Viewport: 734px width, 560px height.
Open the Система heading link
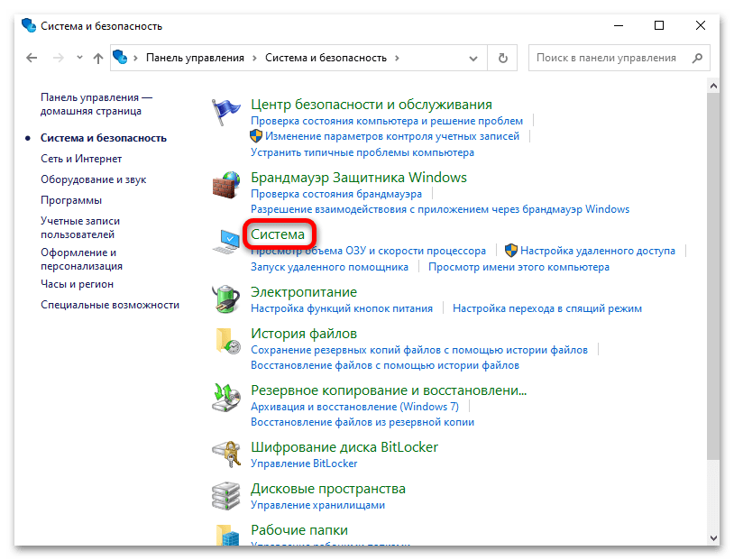(278, 234)
